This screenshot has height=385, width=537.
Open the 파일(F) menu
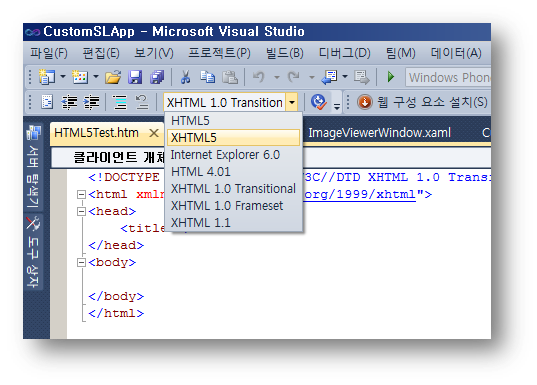(x=49, y=53)
